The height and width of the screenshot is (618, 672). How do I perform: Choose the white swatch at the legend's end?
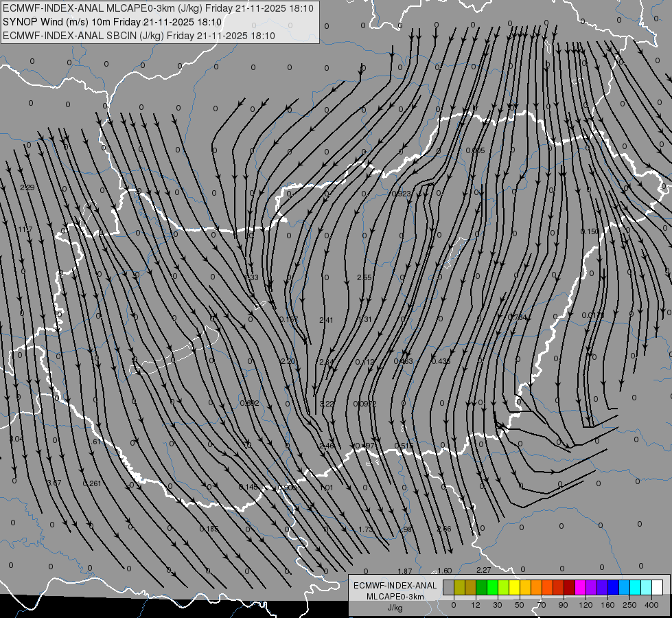(x=658, y=587)
